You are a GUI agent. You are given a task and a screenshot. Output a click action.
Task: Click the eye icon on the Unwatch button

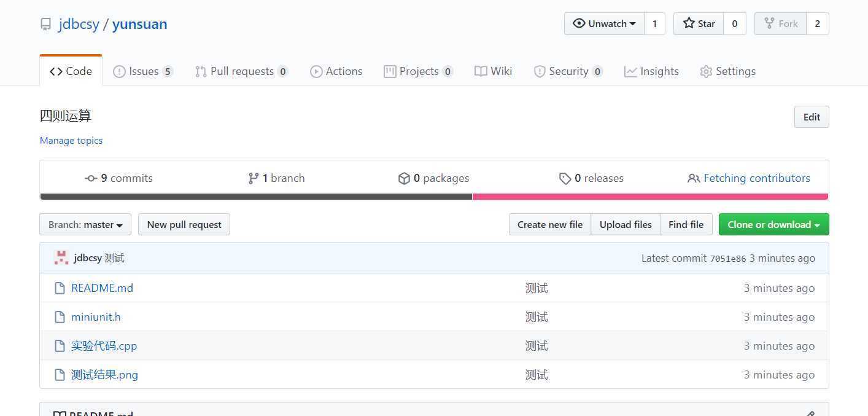point(579,23)
